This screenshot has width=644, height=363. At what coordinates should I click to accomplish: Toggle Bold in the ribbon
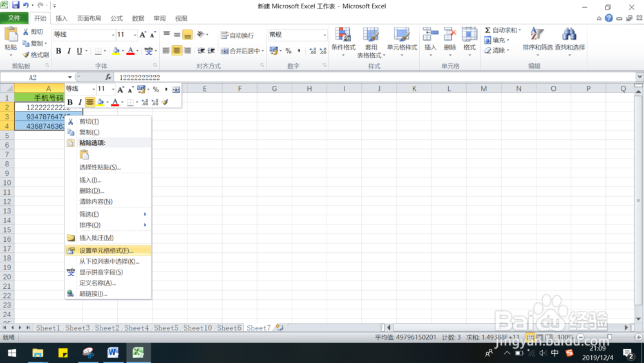pyautogui.click(x=59, y=51)
